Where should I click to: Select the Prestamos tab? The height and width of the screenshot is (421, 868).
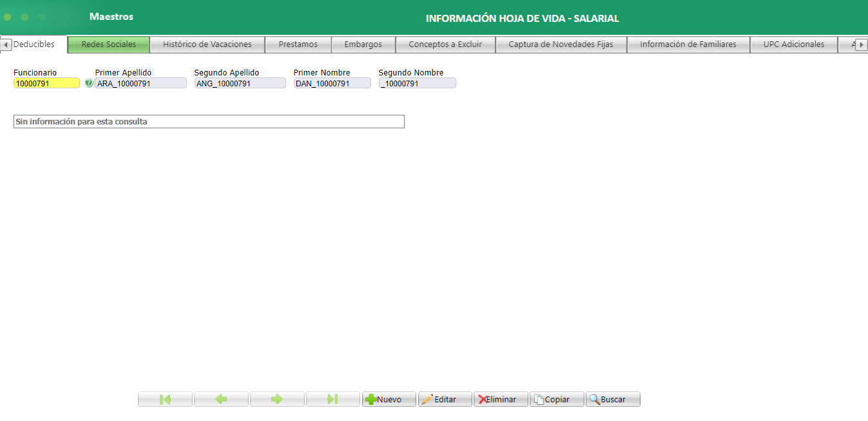click(x=298, y=44)
